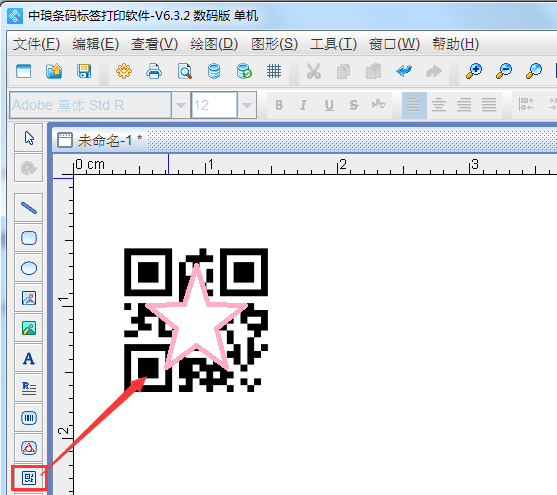
Task: Click the database refresh icon with green badge
Action: (244, 71)
